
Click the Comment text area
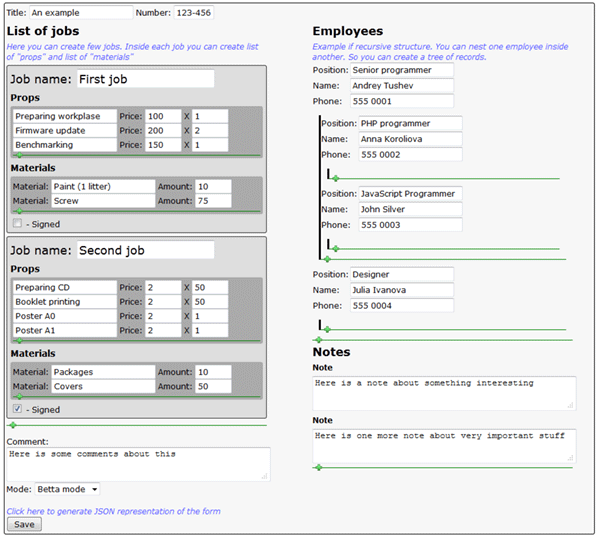pyautogui.click(x=139, y=464)
